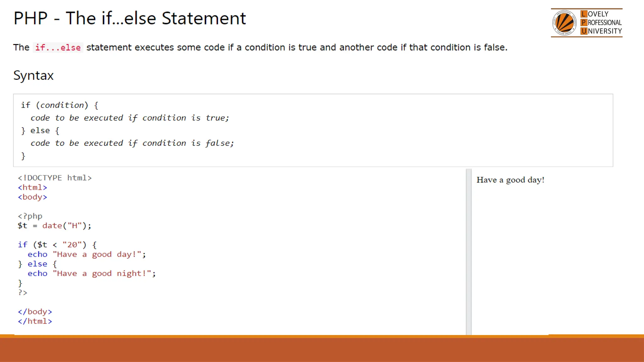644x362 pixels.
Task: Click the <!DOCTYPE html> line in code
Action: (x=55, y=178)
